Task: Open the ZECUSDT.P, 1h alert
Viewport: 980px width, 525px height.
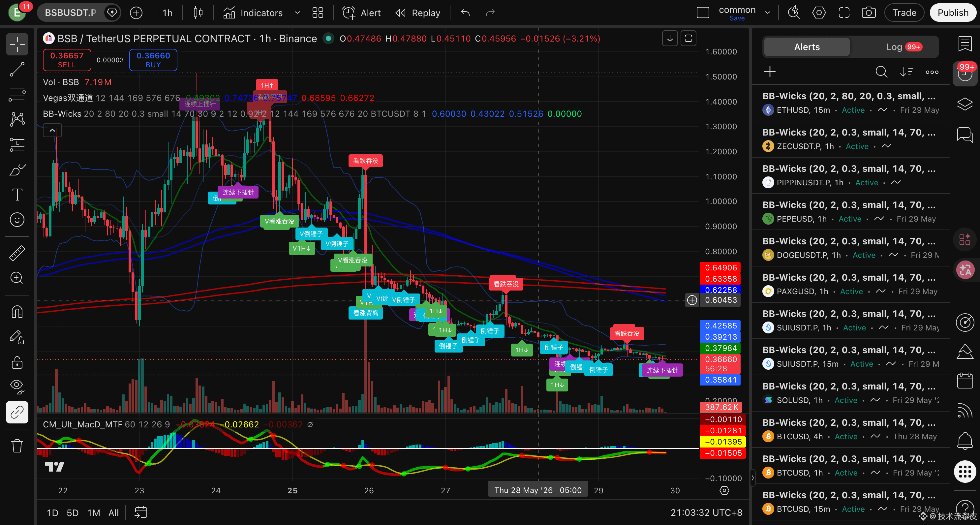Action: [x=851, y=139]
